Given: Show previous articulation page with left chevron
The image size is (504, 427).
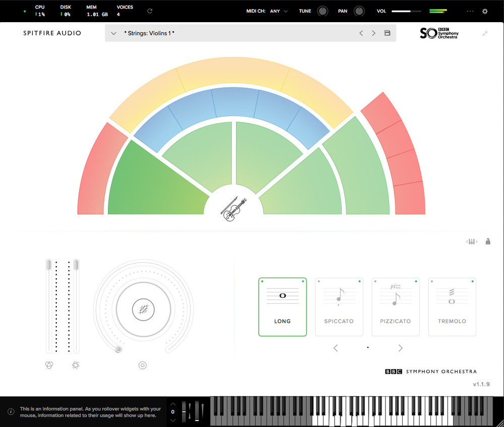Looking at the screenshot, I should coord(336,348).
